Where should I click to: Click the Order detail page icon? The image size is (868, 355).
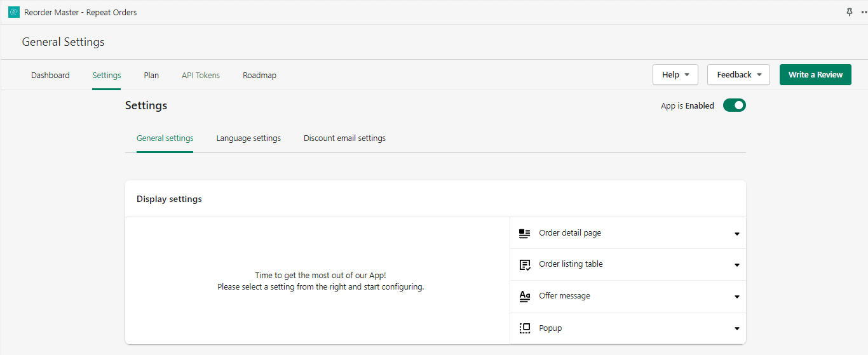click(524, 234)
